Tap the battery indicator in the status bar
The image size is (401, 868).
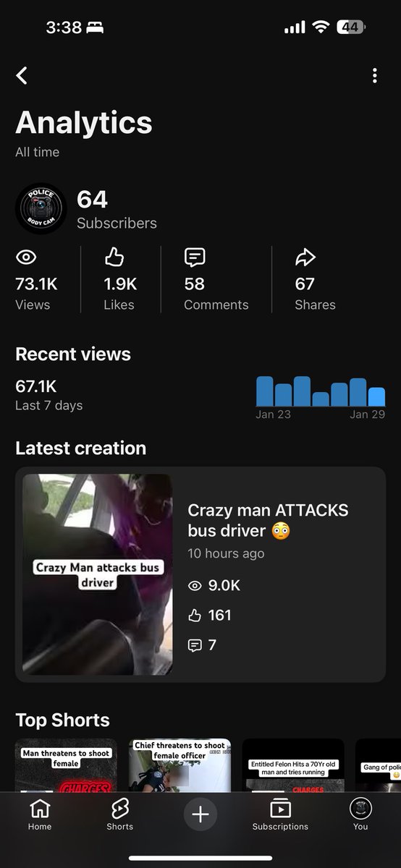[x=350, y=27]
